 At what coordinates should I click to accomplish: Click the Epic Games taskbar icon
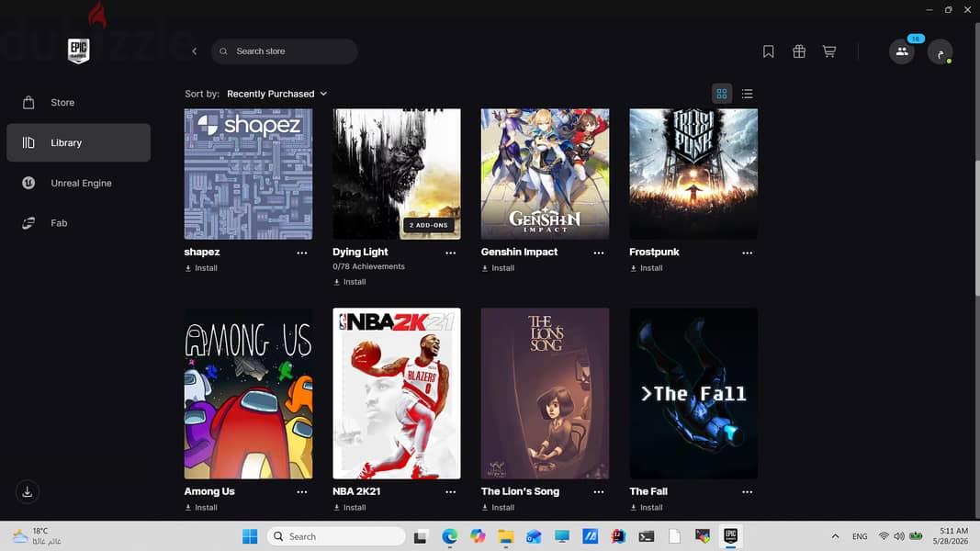730,536
